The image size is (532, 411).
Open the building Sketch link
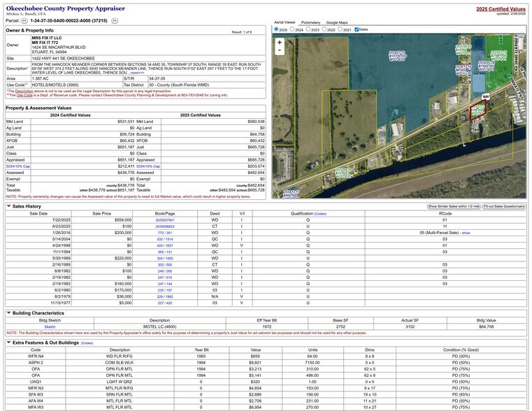click(50, 326)
